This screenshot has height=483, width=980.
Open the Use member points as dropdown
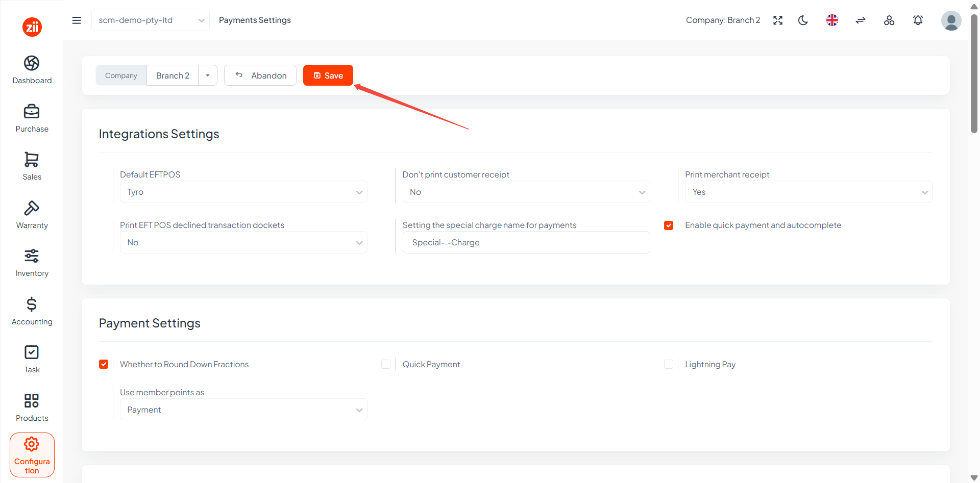point(243,410)
